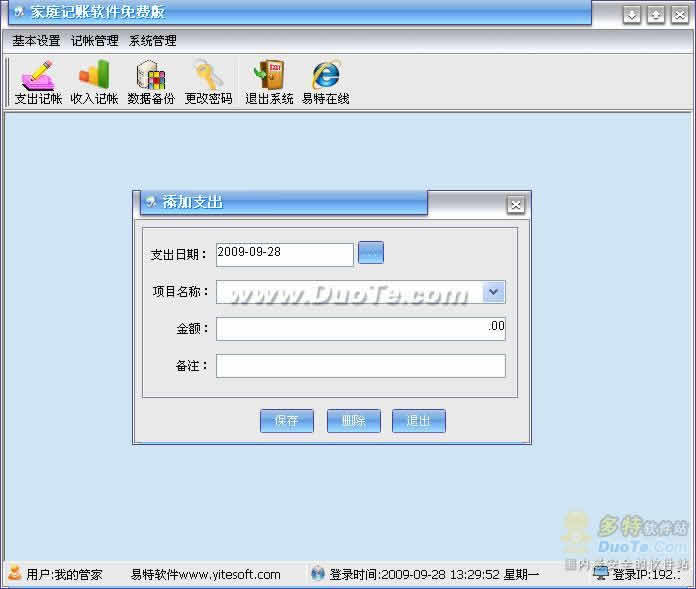
Task: Open the date picker beside 支出日期
Action: (371, 254)
